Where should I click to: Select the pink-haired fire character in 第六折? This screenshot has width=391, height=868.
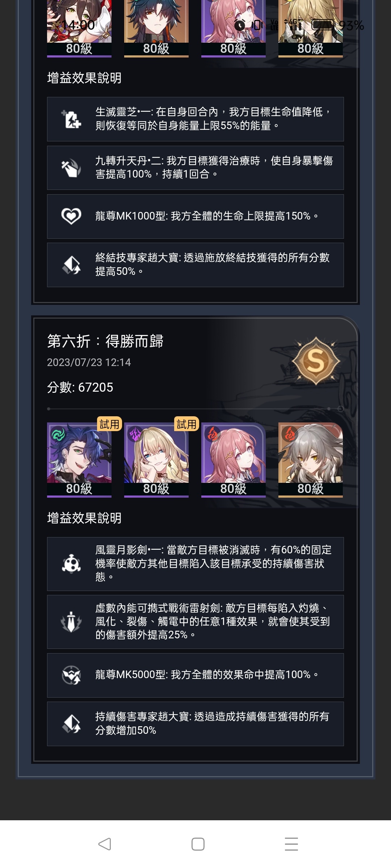[234, 460]
